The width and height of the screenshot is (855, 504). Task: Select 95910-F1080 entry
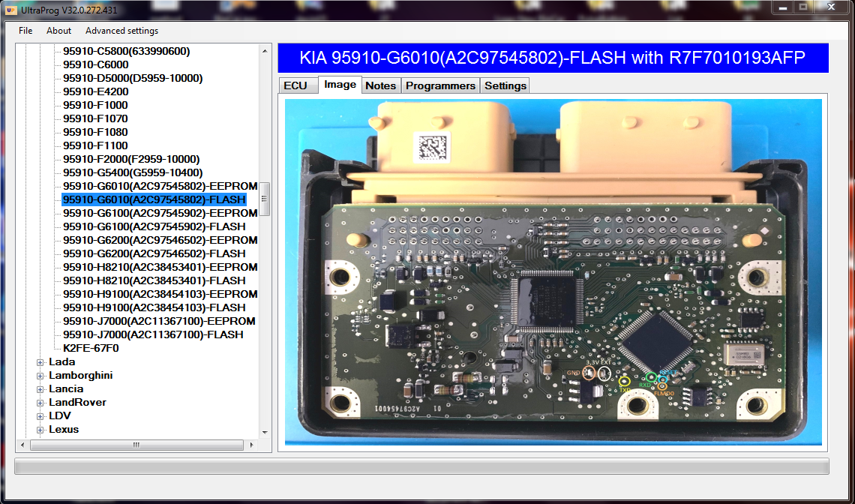[95, 132]
